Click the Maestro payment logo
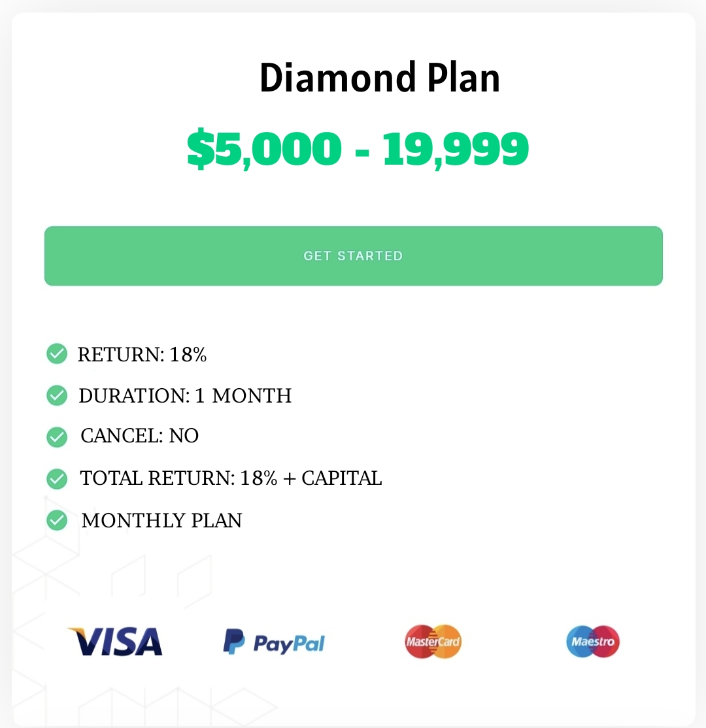706x728 pixels. coord(593,641)
